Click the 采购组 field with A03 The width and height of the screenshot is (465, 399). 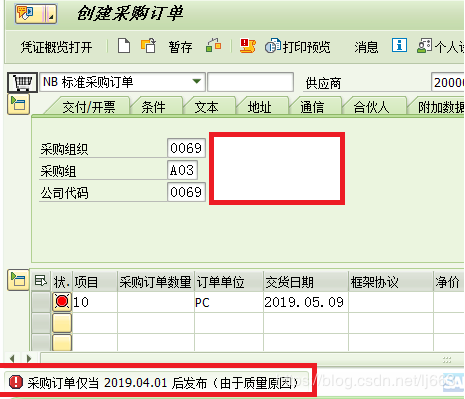coord(182,170)
